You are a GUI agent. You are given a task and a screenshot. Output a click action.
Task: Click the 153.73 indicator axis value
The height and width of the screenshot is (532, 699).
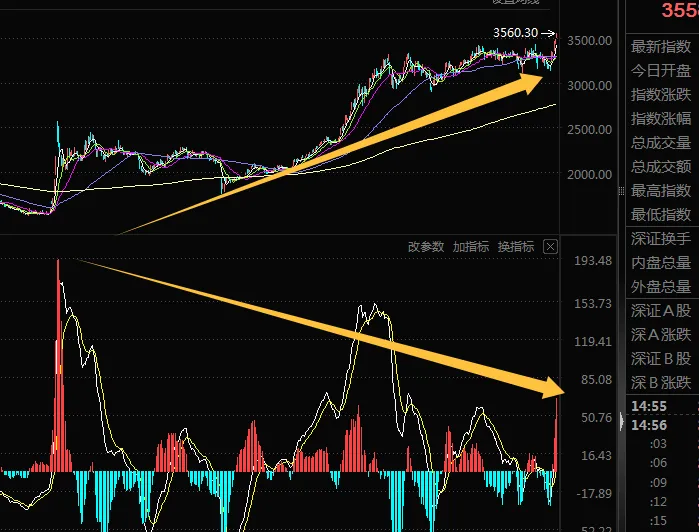pos(593,304)
